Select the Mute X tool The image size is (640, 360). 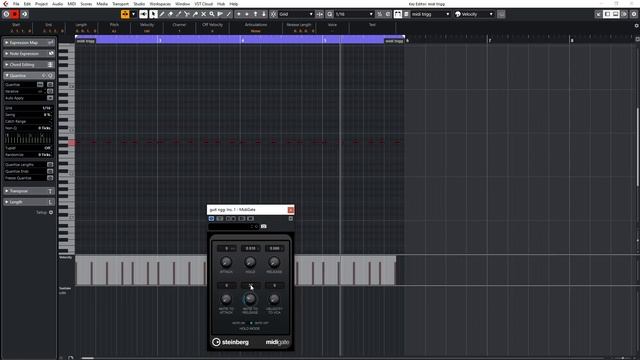[204, 14]
